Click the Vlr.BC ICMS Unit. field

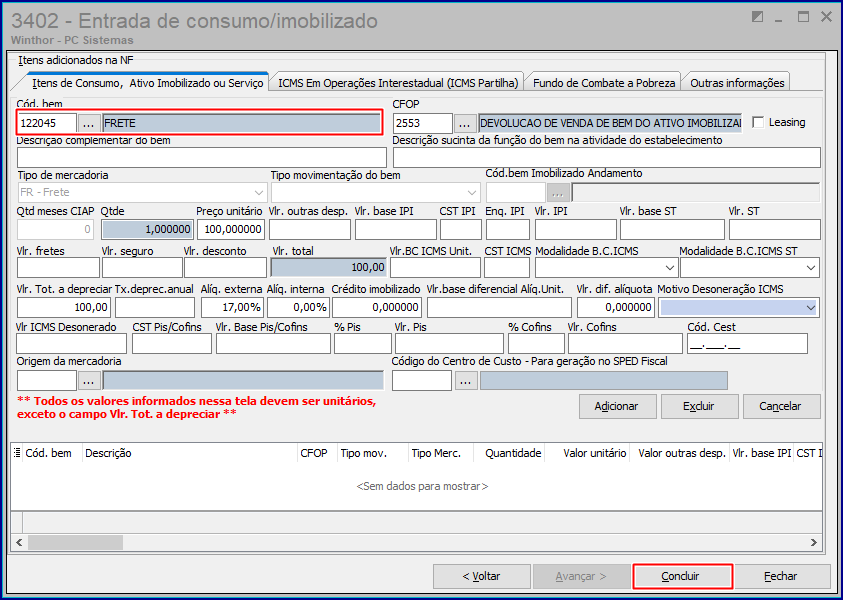pyautogui.click(x=435, y=267)
